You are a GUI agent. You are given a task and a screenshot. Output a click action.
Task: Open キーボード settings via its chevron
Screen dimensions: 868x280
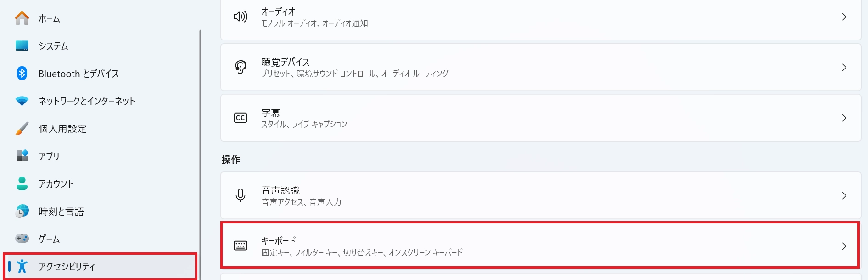coord(844,246)
